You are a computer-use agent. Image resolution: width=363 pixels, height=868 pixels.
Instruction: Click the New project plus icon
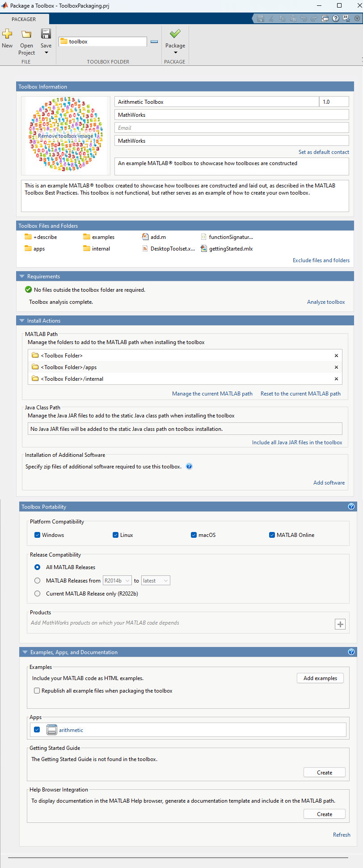(7, 34)
